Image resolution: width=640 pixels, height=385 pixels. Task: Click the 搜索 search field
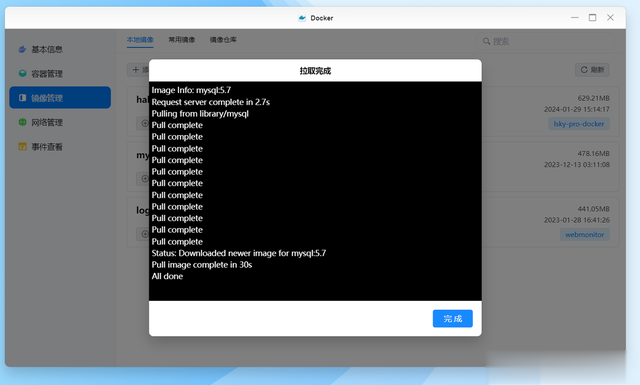point(545,41)
